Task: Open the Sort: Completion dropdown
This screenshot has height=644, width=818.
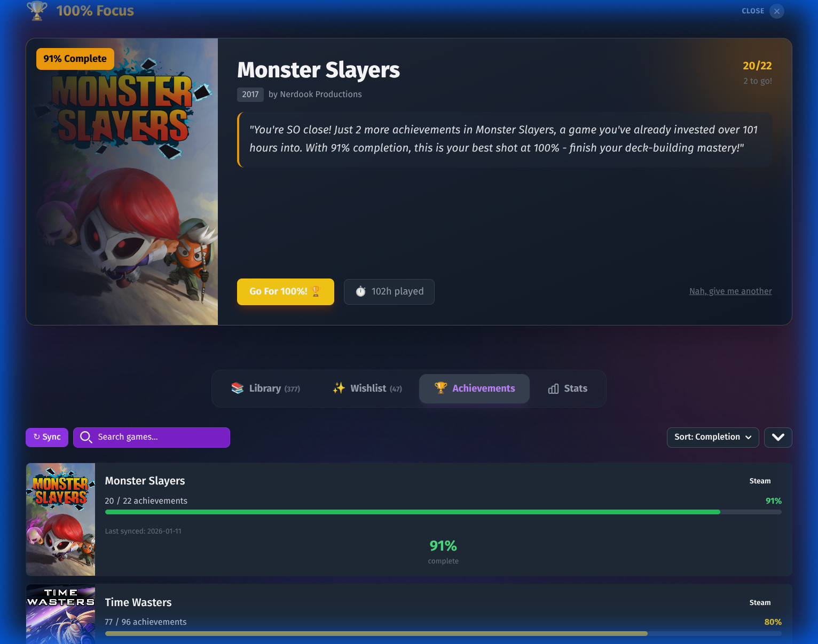Action: (713, 438)
